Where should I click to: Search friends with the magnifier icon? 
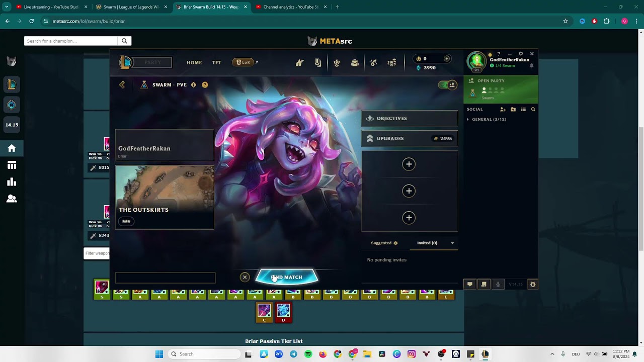tap(533, 109)
